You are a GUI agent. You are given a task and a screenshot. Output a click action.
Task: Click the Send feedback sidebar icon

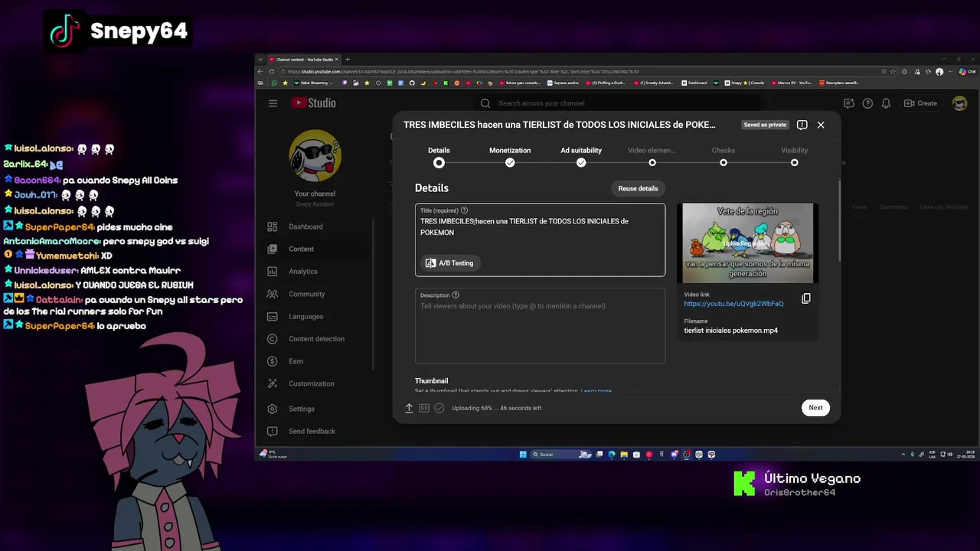click(272, 431)
